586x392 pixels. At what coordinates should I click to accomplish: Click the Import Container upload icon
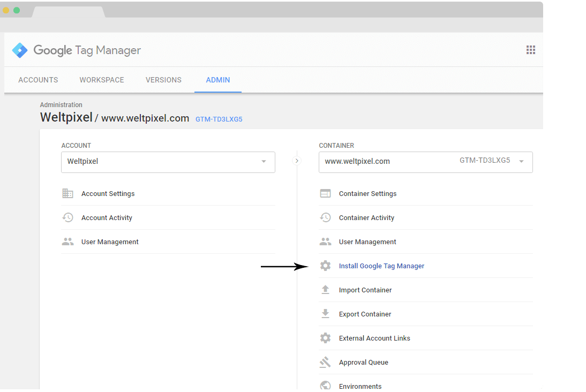326,290
